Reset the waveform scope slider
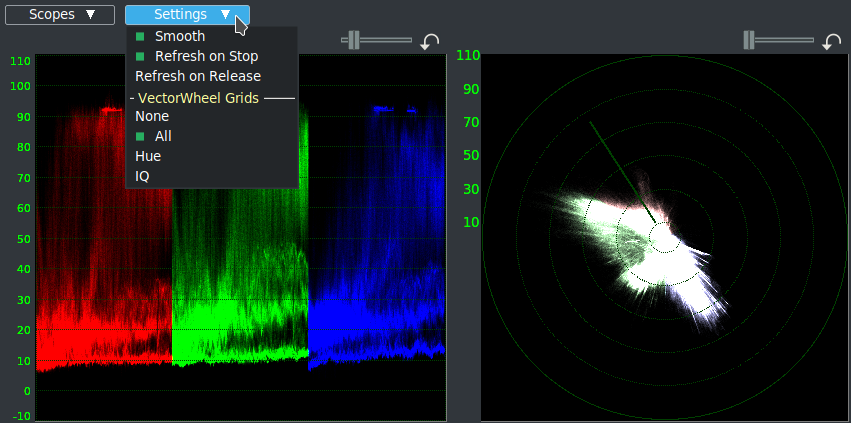This screenshot has width=851, height=423. click(x=430, y=41)
